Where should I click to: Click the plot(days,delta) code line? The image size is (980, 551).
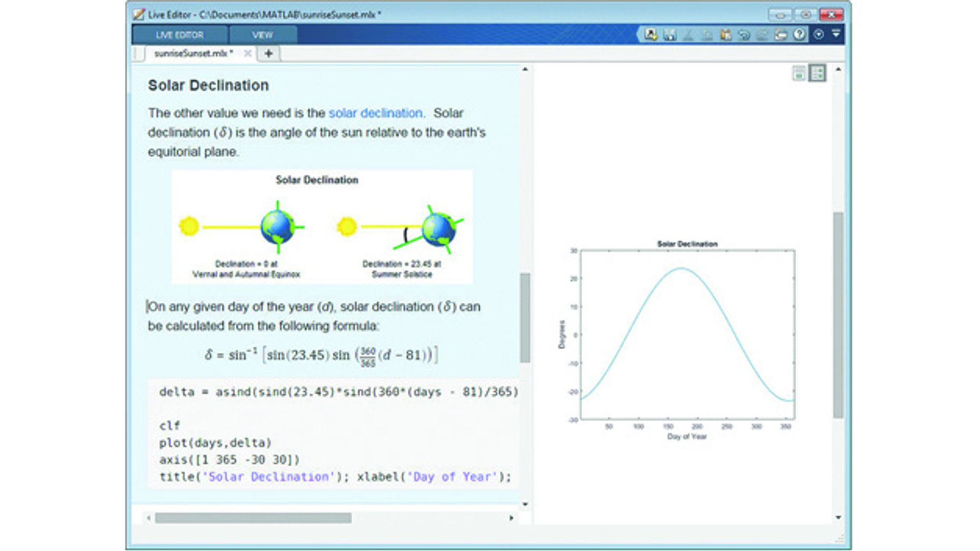click(215, 443)
